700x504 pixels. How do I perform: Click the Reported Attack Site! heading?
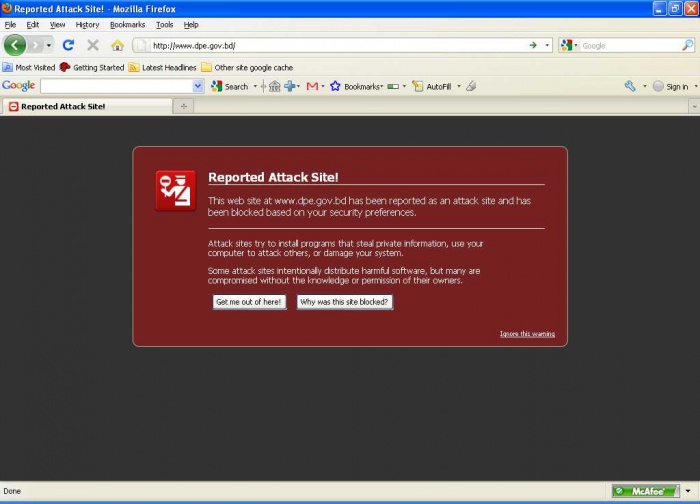[273, 177]
